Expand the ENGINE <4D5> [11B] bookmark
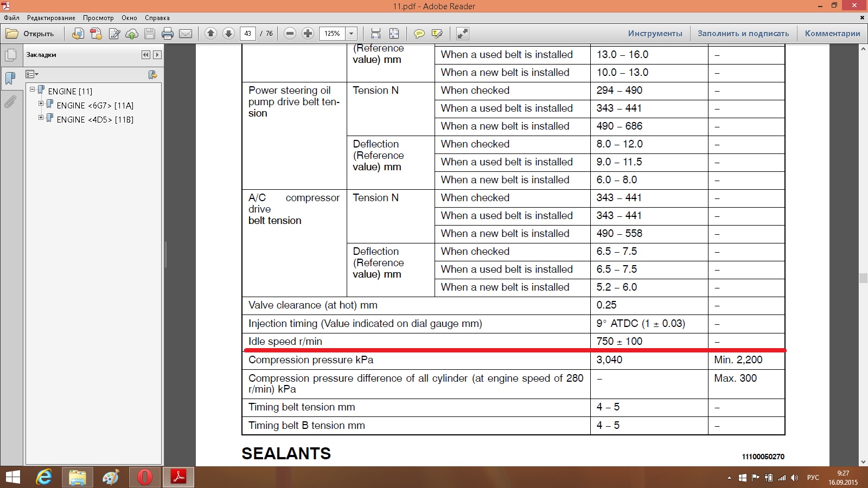The width and height of the screenshot is (868, 488). (x=41, y=118)
